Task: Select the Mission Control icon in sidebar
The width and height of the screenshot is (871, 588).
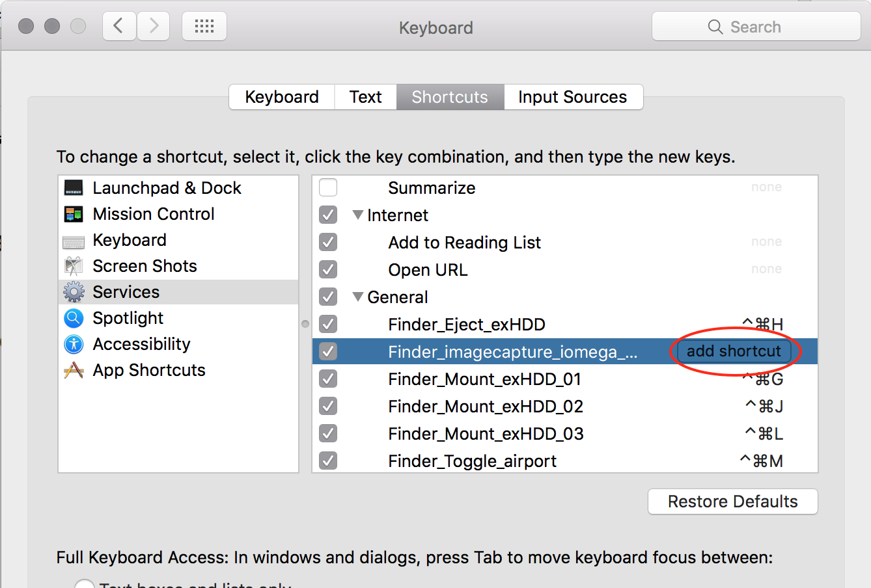Action: pos(74,214)
